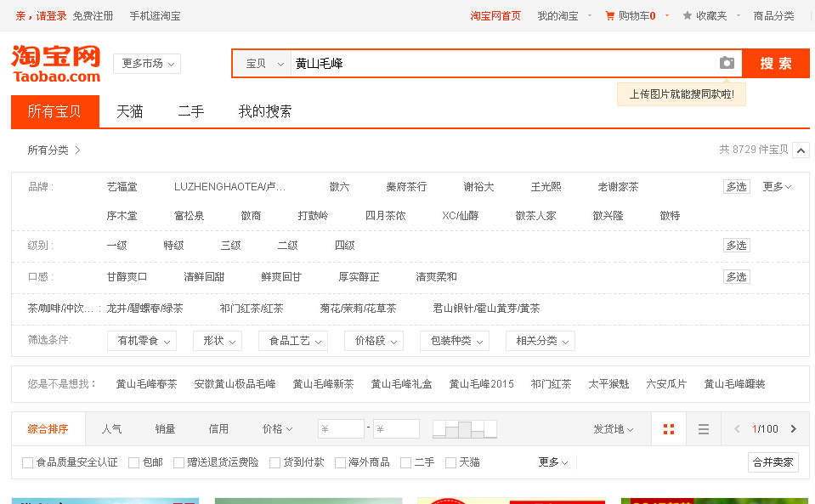This screenshot has width=815, height=504.
Task: Switch to the 二手 tab
Action: (190, 111)
